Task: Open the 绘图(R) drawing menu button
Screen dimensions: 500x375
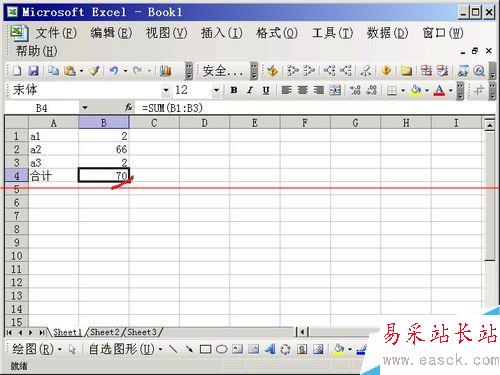Action: point(37,349)
